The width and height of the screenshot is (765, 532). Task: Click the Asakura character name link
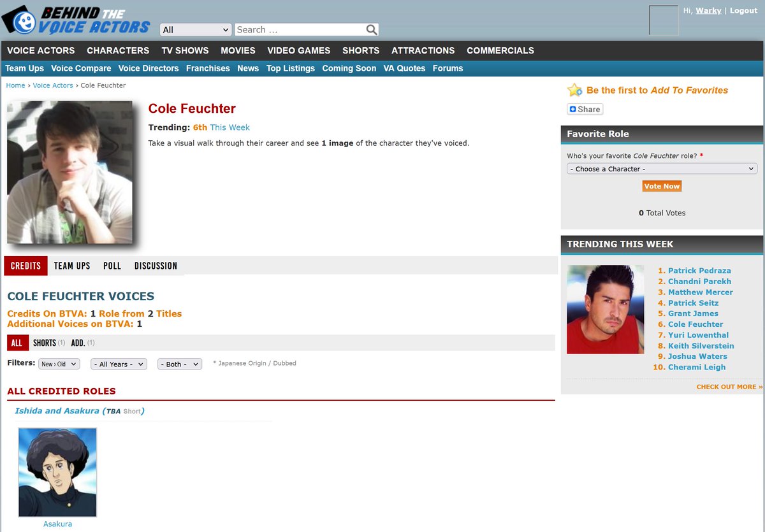click(57, 524)
